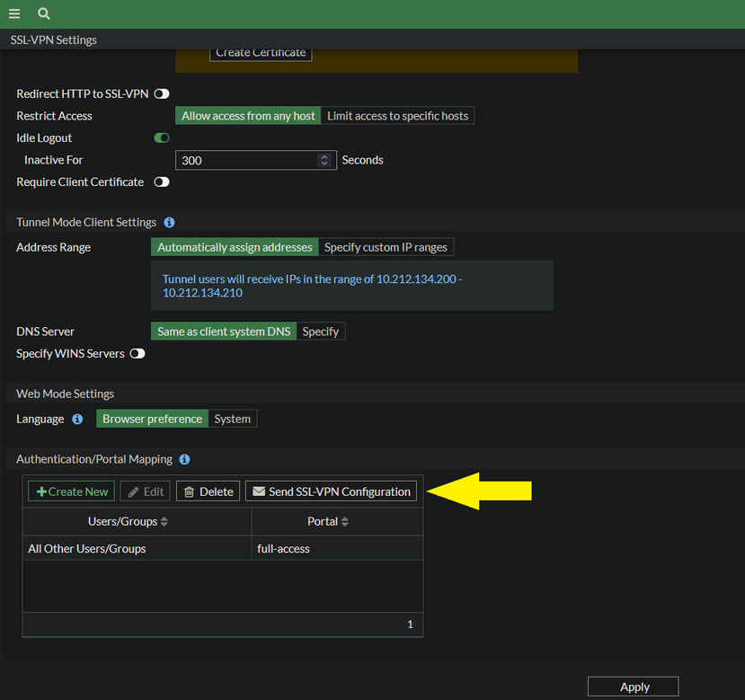The width and height of the screenshot is (745, 700).
Task: Switch Language to System option
Action: tap(232, 419)
